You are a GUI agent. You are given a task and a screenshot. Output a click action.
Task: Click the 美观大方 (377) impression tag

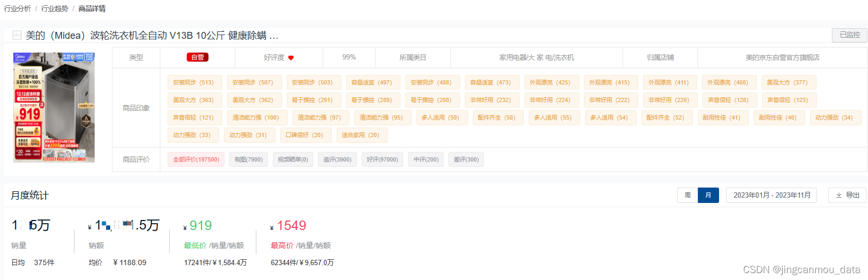788,82
